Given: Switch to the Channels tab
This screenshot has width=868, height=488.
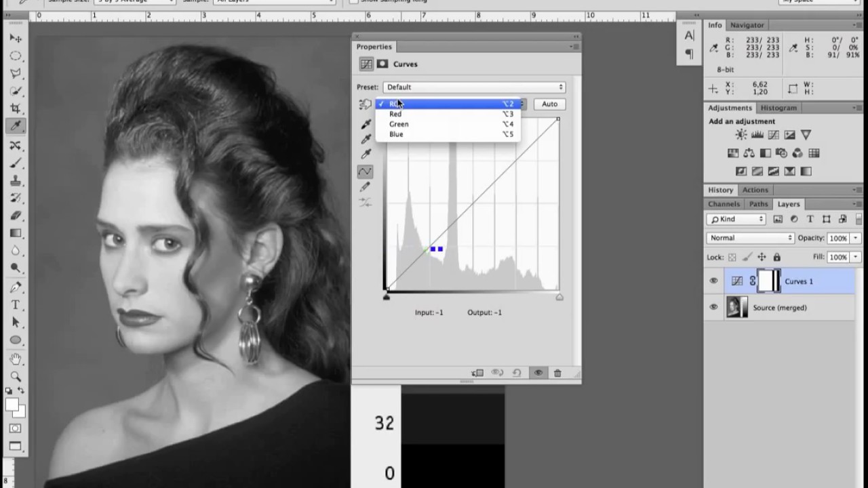Looking at the screenshot, I should (724, 204).
